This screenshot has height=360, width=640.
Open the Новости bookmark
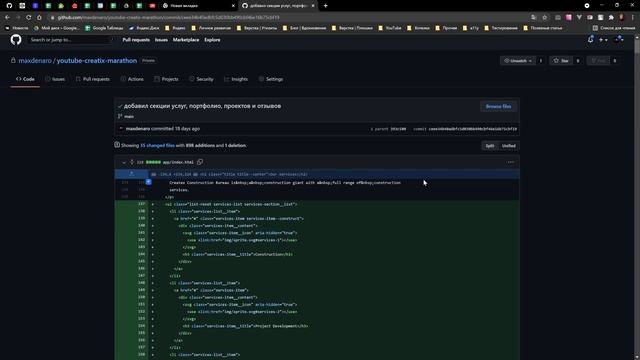pos(17,28)
